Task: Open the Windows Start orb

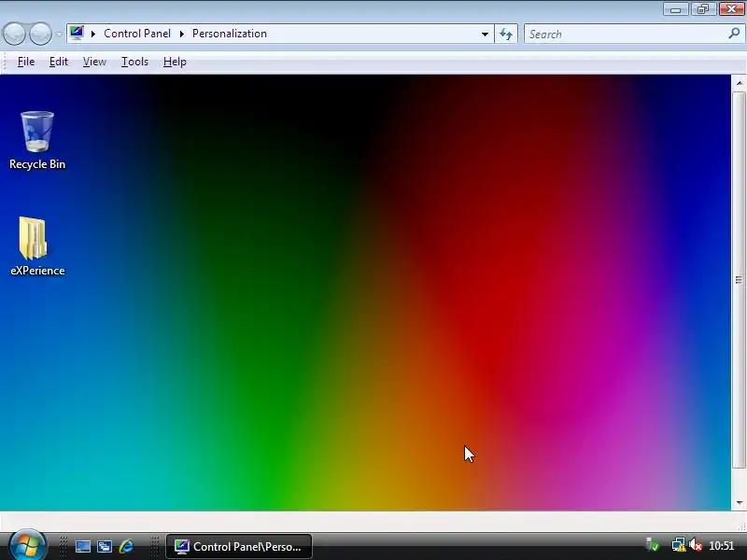Action: point(28,546)
